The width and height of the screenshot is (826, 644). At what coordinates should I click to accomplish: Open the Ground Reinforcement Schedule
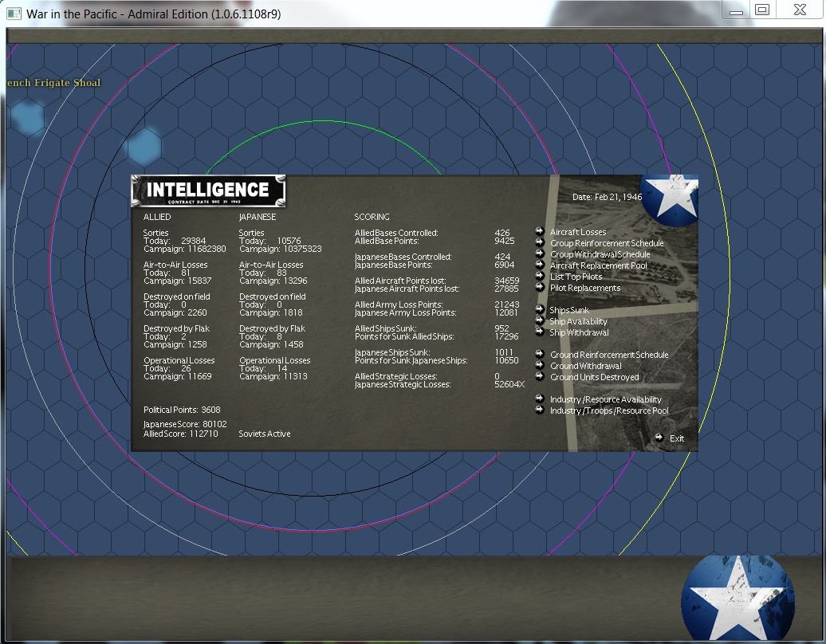[609, 355]
